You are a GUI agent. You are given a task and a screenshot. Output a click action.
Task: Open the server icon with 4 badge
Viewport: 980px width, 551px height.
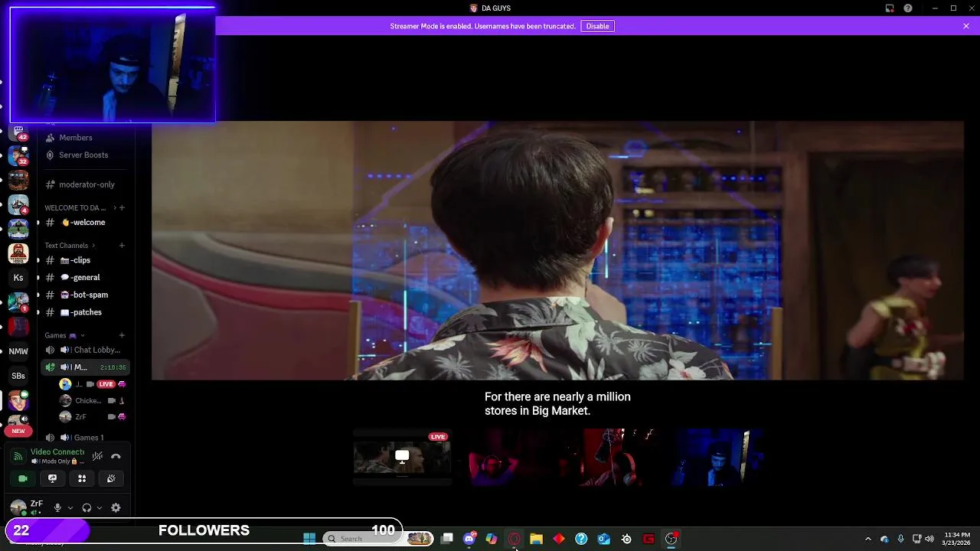18,205
